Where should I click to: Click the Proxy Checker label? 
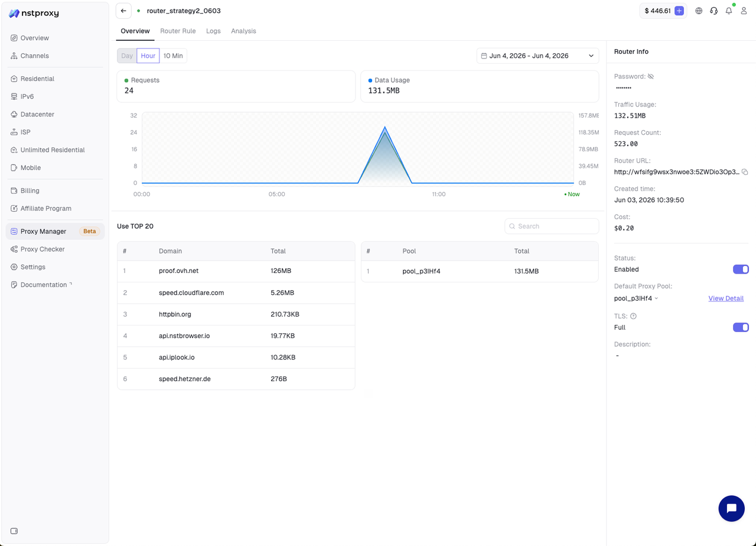click(x=43, y=249)
